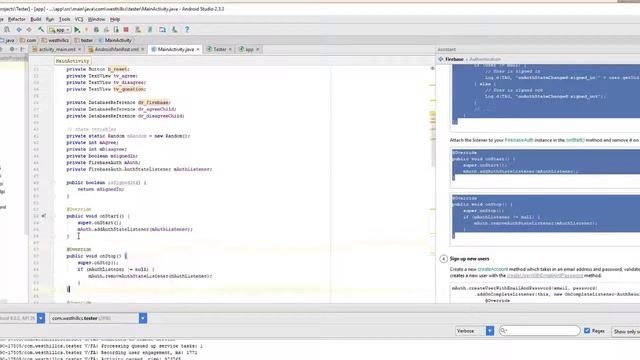Click the step circle beside Sign up new users
Viewport: 640px width, 360px height.
(444, 259)
